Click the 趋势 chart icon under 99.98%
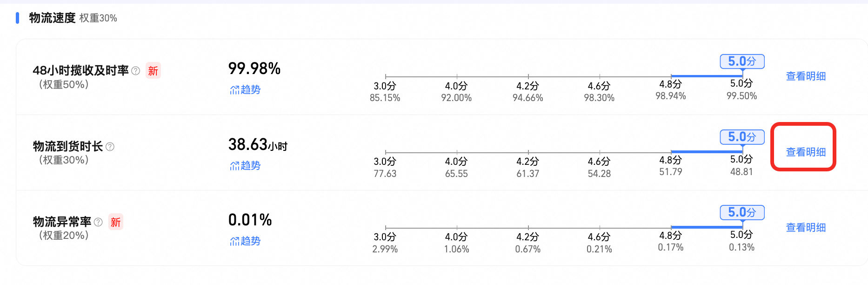 pos(234,90)
